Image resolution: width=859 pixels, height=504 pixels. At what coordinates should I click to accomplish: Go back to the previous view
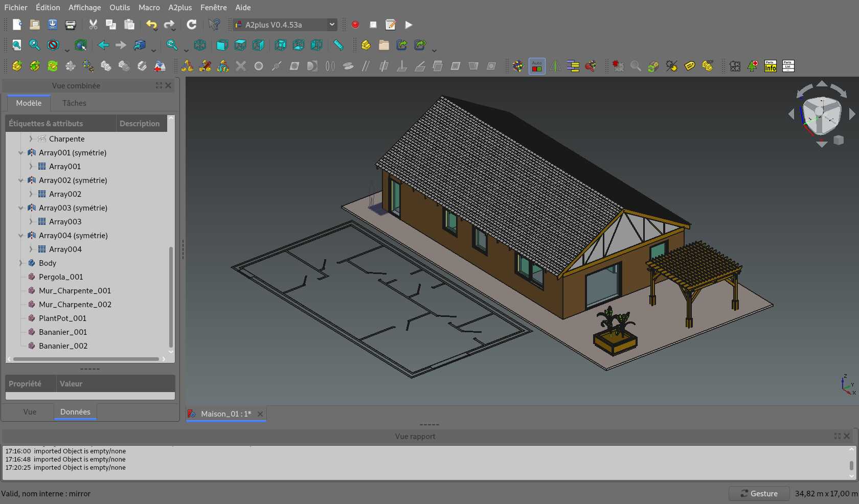(103, 45)
